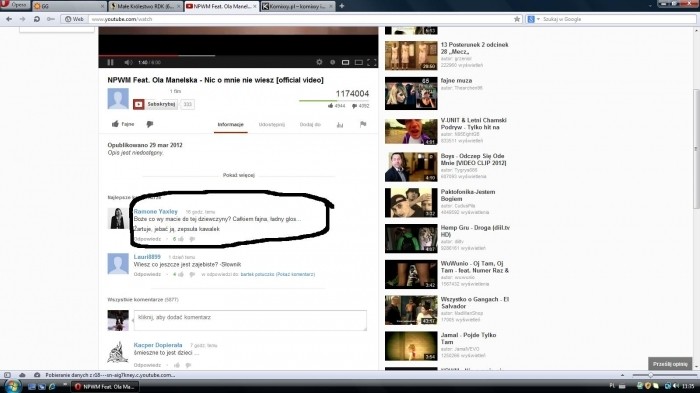Open video settings gear icon

[319, 63]
